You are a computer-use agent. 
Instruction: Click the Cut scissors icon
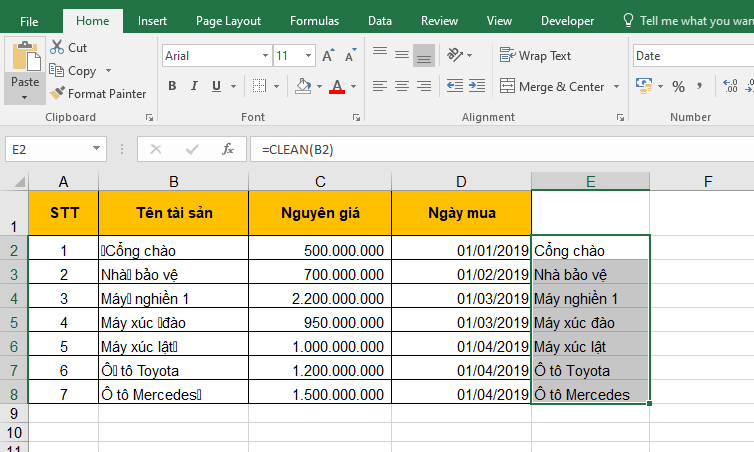(57, 47)
